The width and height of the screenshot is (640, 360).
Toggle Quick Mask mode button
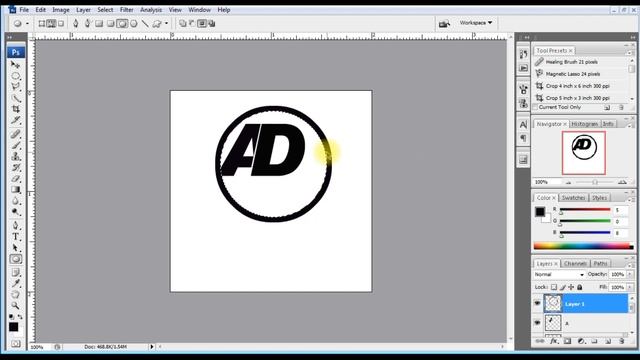(x=16, y=344)
